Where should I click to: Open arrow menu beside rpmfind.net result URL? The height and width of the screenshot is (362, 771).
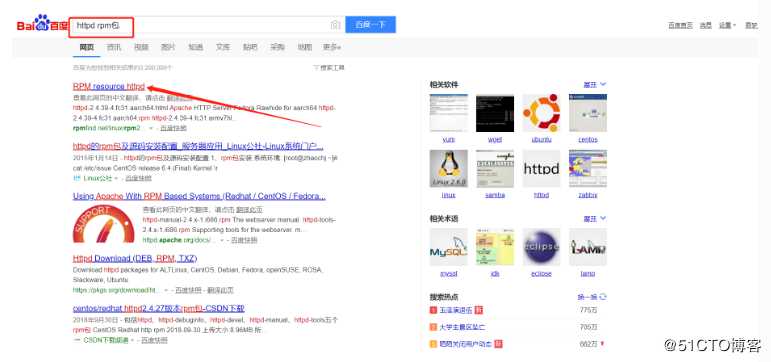click(151, 128)
